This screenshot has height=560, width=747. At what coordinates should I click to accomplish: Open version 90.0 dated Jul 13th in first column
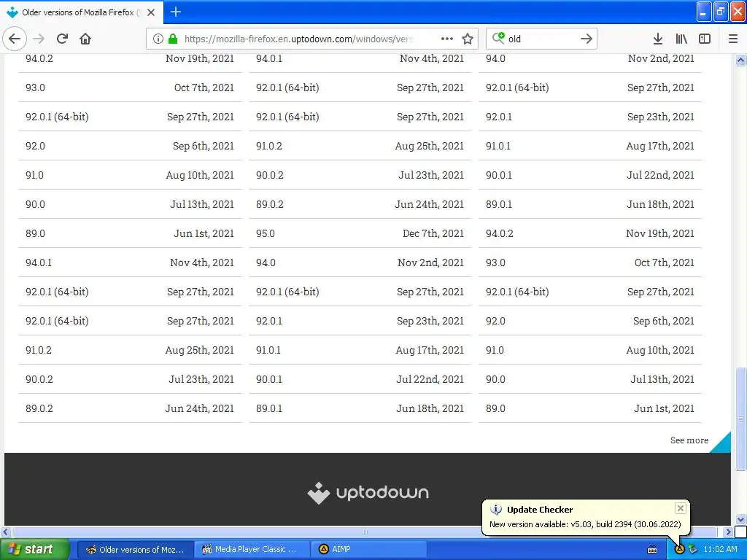[x=130, y=204]
